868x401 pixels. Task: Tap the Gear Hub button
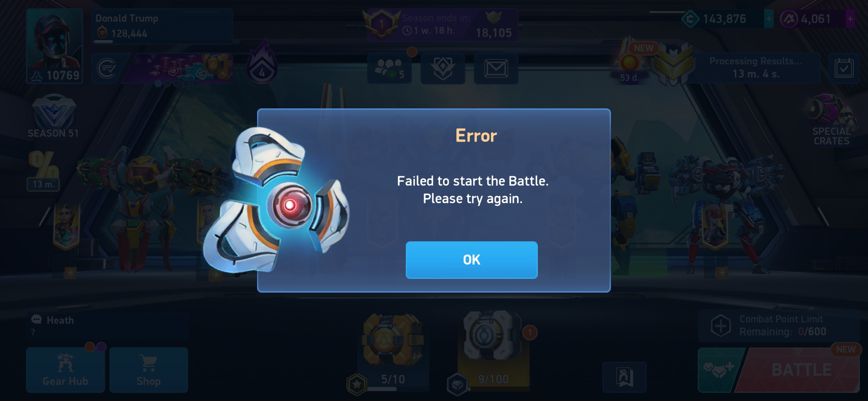click(x=65, y=370)
